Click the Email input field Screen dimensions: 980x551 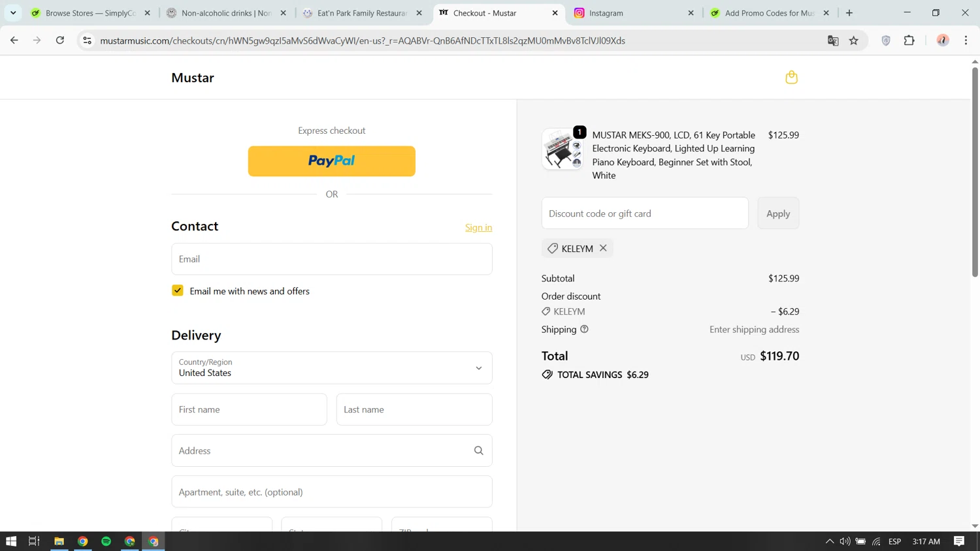332,259
